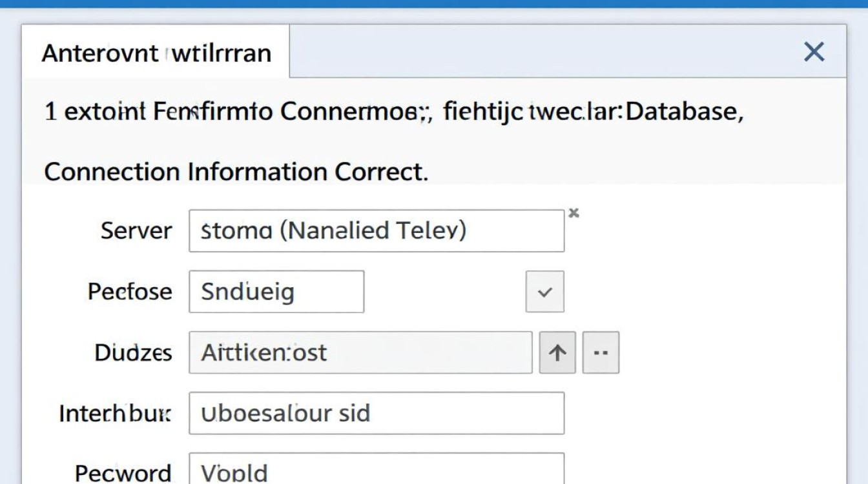Click the "Server" field label
The height and width of the screenshot is (484, 868).
coord(136,230)
